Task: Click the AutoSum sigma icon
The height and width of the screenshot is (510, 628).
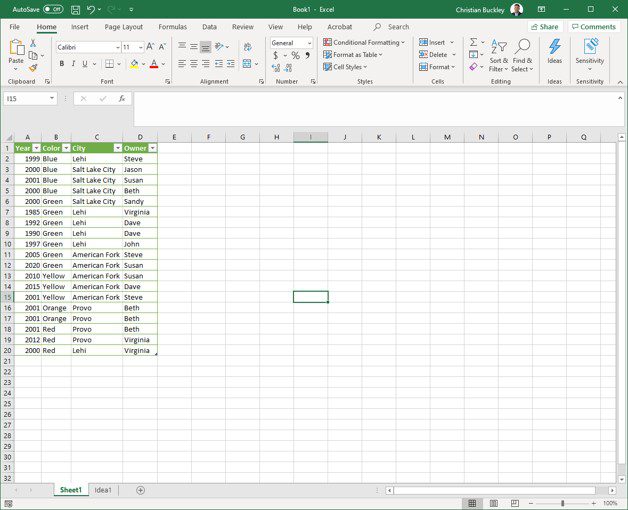Action: click(x=474, y=43)
